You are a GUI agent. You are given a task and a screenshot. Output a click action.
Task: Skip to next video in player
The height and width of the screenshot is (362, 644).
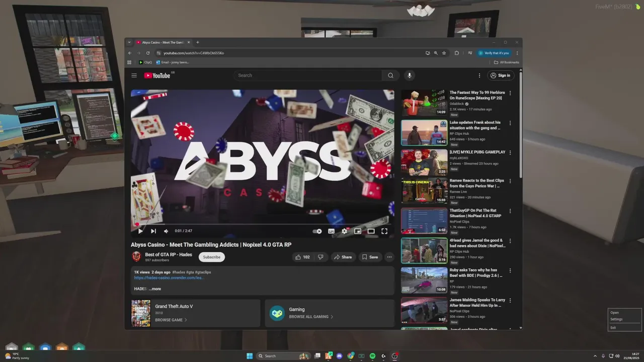point(153,231)
